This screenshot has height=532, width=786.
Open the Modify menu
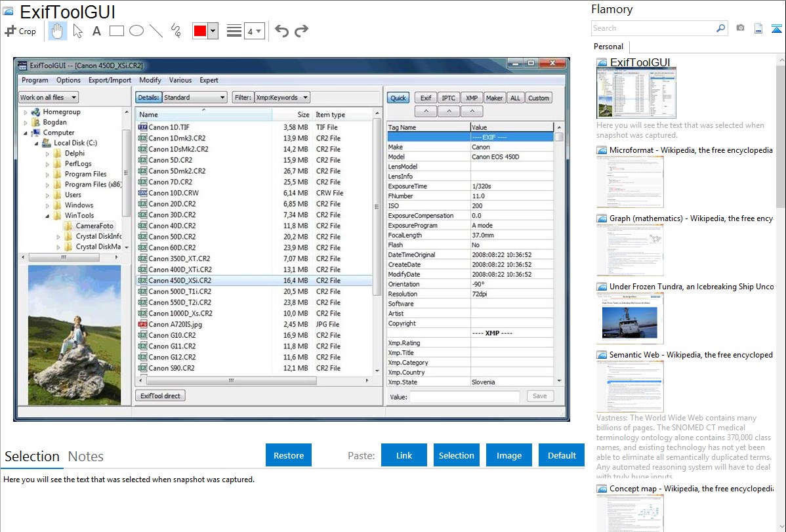[150, 80]
